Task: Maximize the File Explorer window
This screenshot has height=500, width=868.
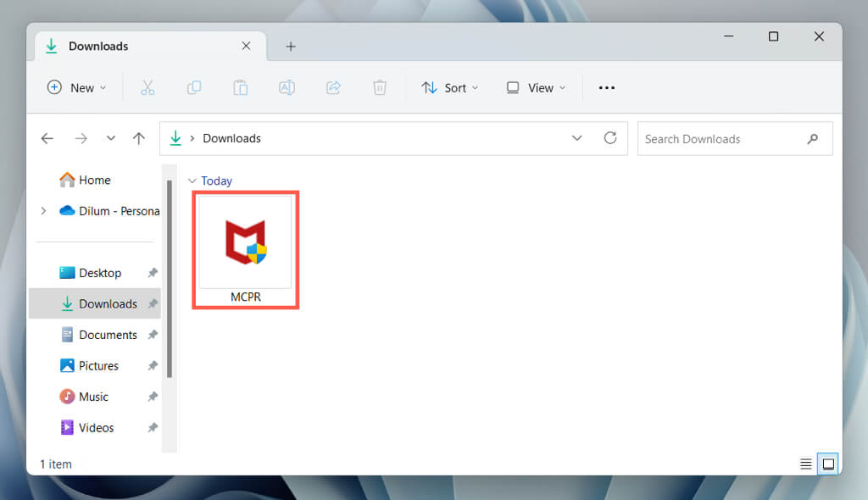Action: click(x=773, y=36)
